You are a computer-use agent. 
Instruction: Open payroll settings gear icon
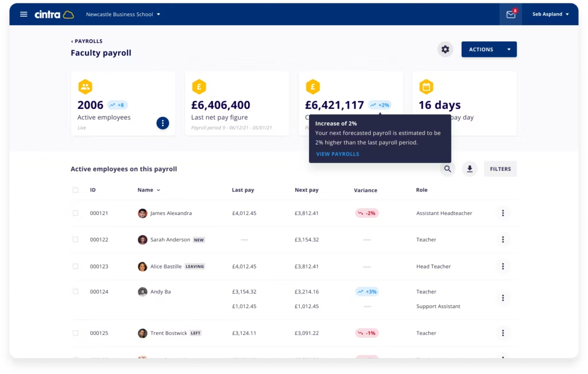[x=445, y=49]
